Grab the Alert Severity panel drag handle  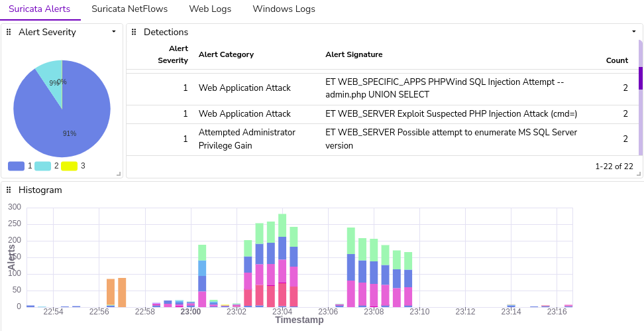click(9, 32)
